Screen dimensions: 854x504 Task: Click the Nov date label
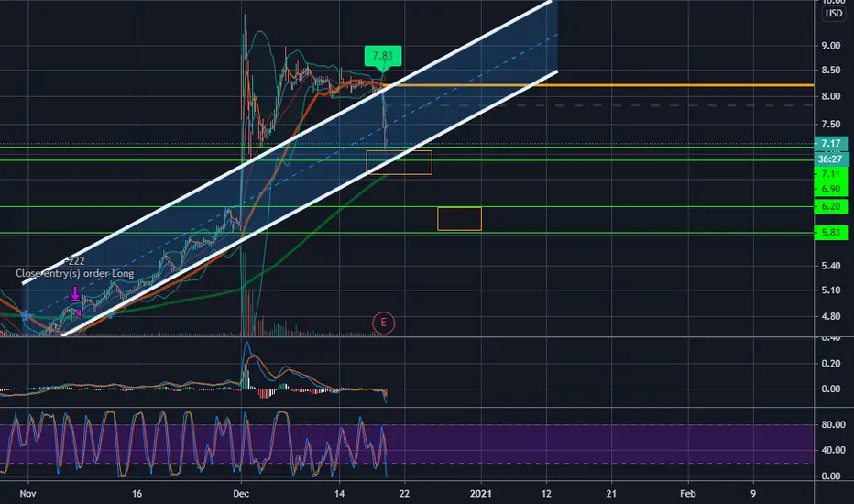[x=27, y=494]
